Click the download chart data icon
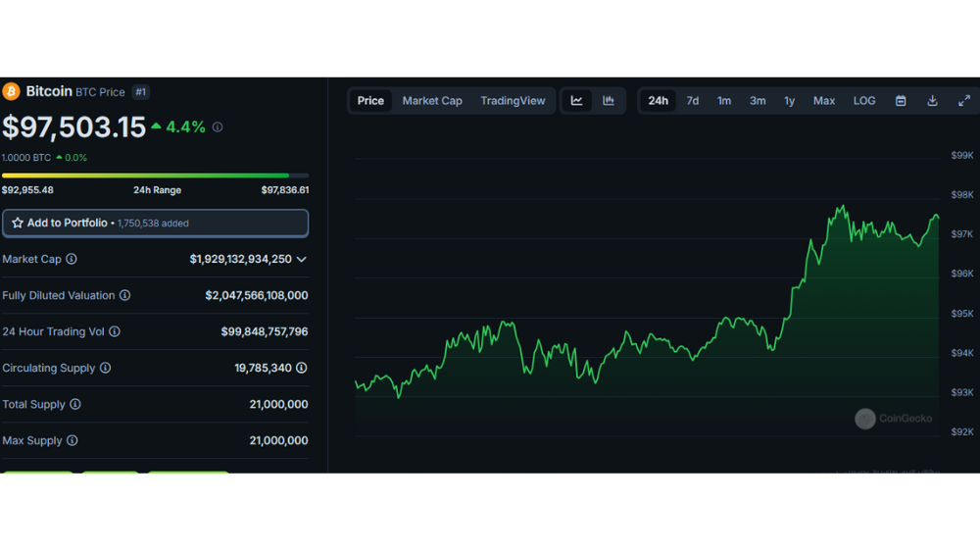The height and width of the screenshot is (551, 980). [x=932, y=101]
